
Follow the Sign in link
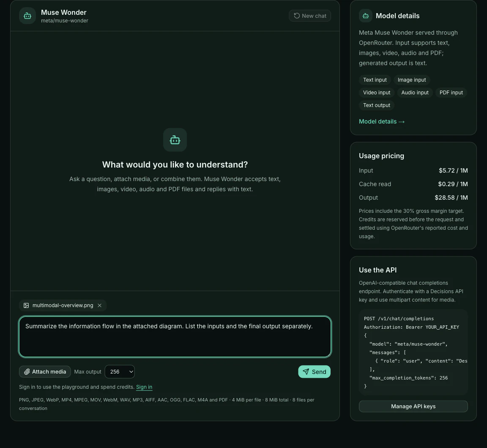144,387
